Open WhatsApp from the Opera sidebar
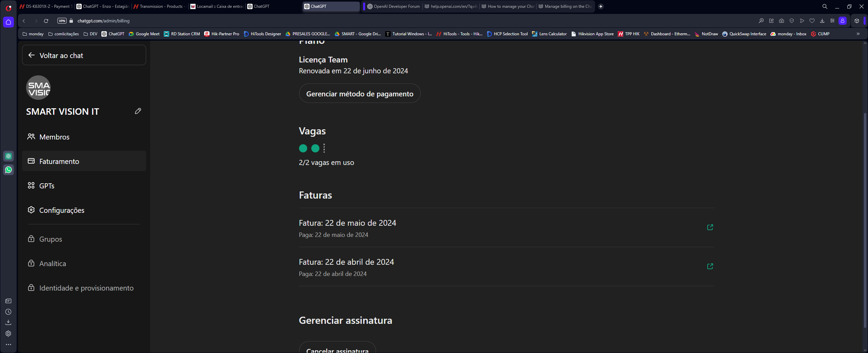Viewport: 868px width, 353px height. (x=8, y=170)
